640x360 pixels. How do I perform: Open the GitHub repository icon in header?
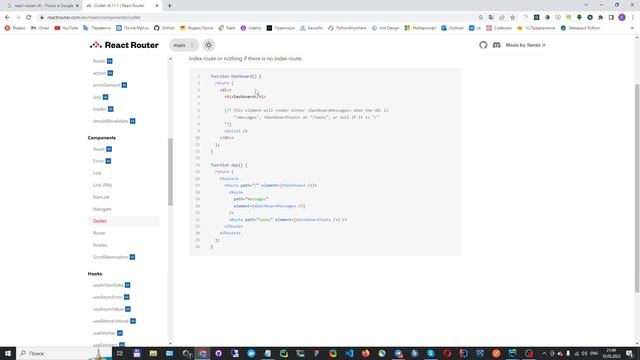483,45
